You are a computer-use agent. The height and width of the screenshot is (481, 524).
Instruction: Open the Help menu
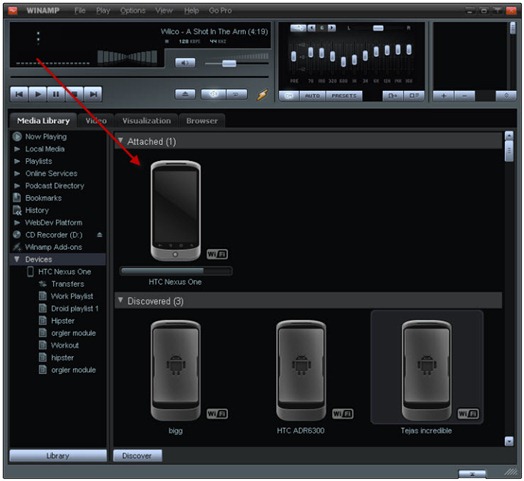(191, 11)
